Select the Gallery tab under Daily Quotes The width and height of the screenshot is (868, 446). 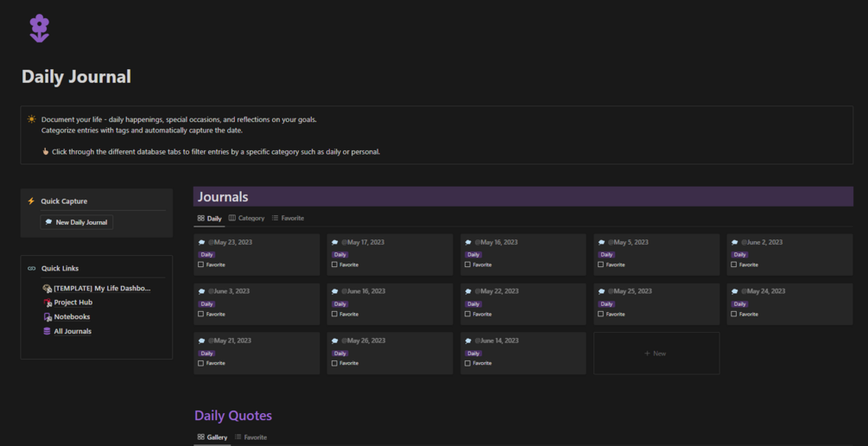pyautogui.click(x=212, y=437)
